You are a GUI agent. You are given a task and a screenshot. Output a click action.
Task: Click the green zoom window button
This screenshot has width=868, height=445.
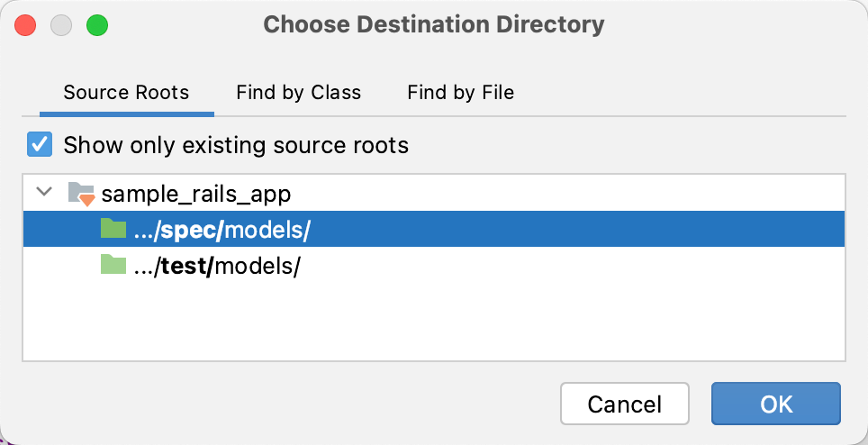97,25
